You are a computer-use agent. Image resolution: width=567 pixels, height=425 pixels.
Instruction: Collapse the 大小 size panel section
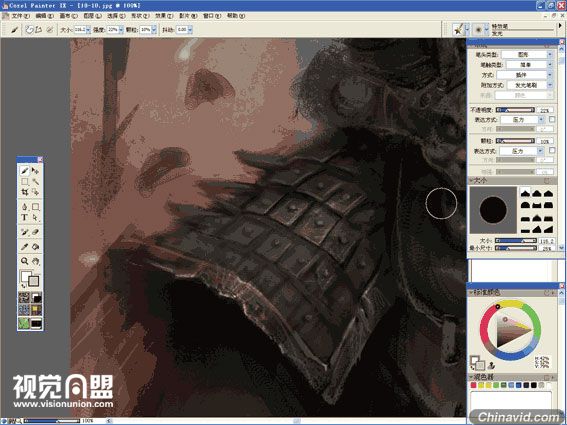point(472,180)
